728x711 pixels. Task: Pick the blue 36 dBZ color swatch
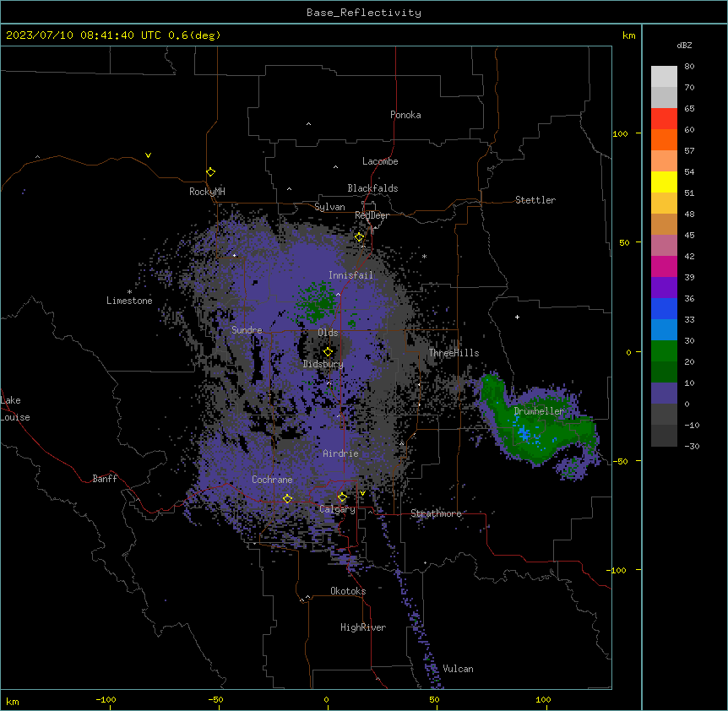click(664, 308)
